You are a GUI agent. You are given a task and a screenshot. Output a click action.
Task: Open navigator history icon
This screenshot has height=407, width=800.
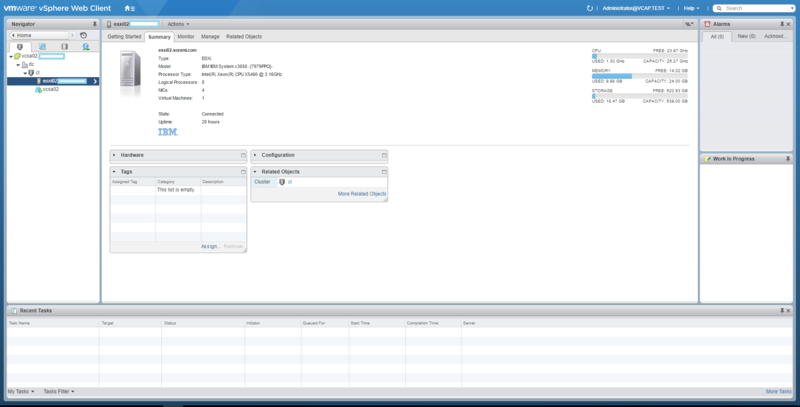click(x=84, y=35)
